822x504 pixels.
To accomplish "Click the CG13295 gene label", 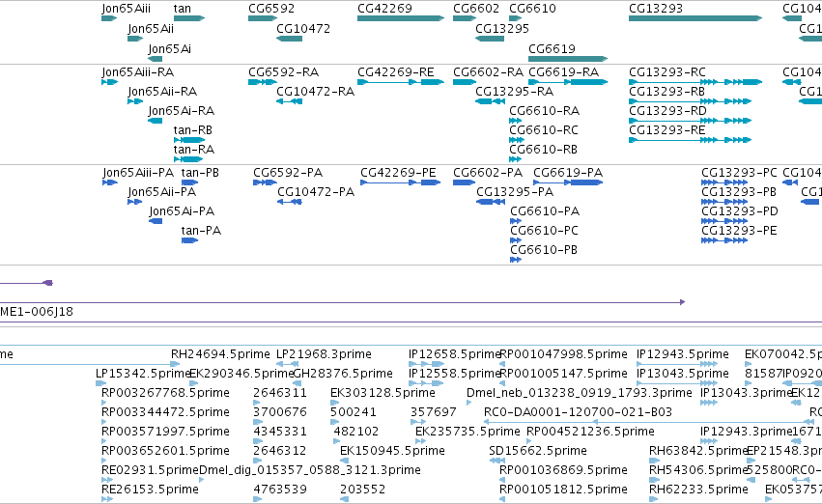I will (x=502, y=29).
